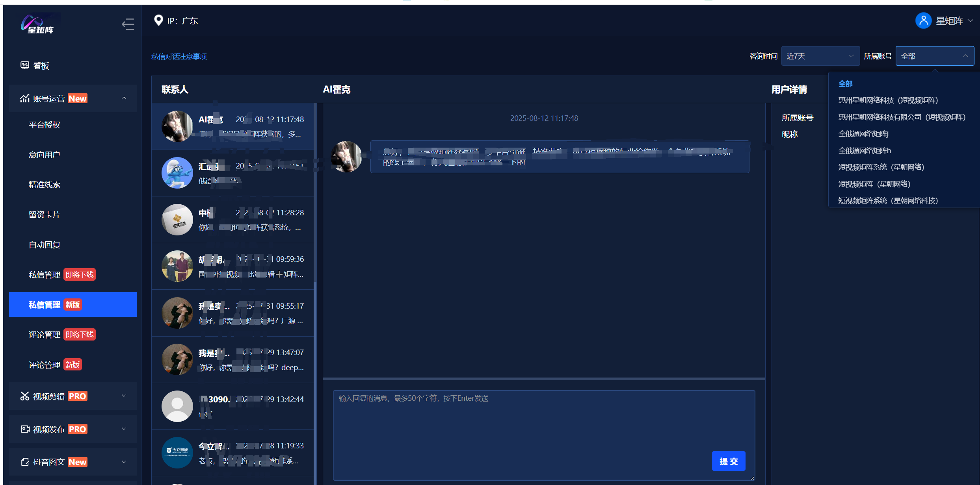The width and height of the screenshot is (980, 485).
Task: Select the Smurf avatar contact conversation
Action: (232, 173)
